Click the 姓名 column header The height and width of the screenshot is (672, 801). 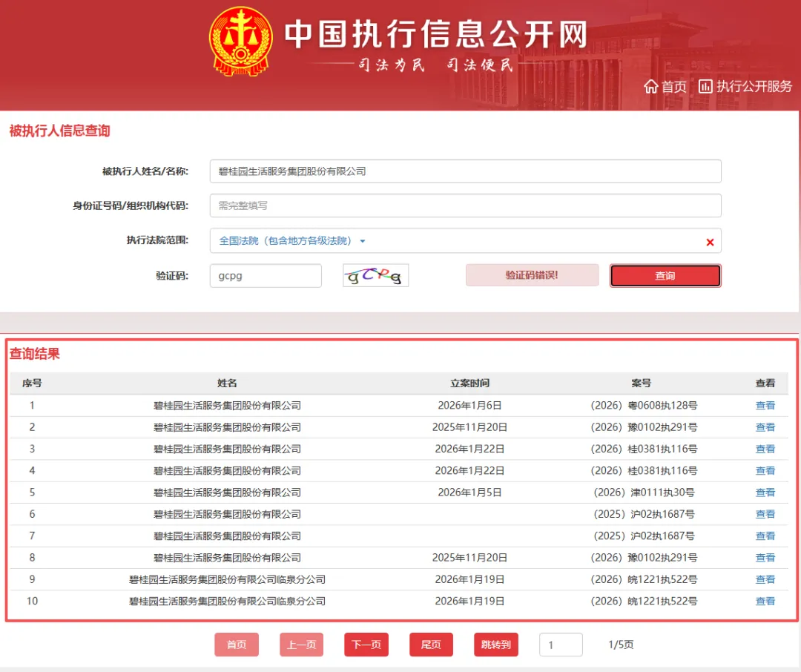(x=228, y=383)
